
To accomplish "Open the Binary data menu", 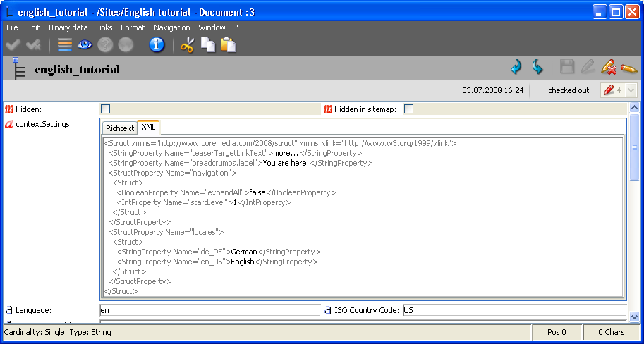I will (68, 27).
